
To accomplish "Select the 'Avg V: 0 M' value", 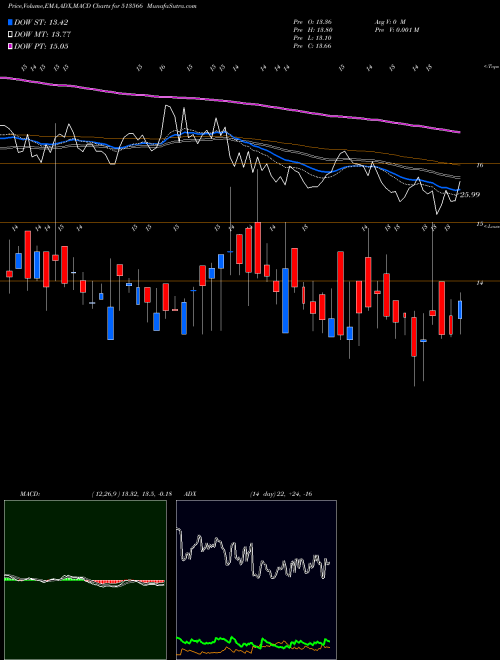I will 390,22.
